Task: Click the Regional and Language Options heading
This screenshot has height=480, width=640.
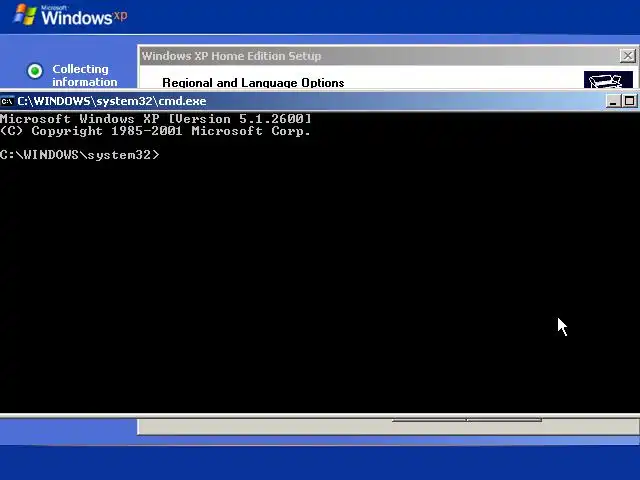Action: [253, 83]
